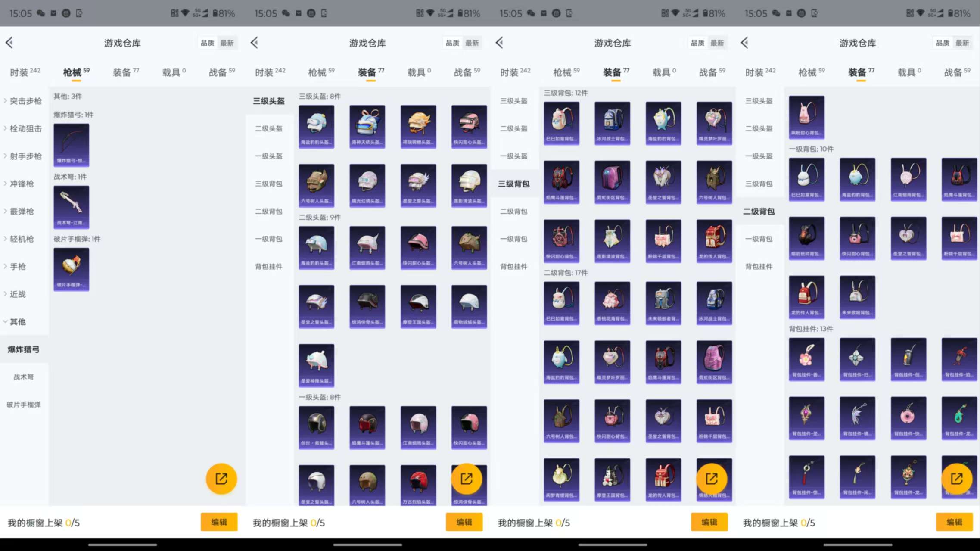Sort by 品质 on 三级头盔 screen
The width and height of the screenshot is (980, 551).
tap(452, 43)
